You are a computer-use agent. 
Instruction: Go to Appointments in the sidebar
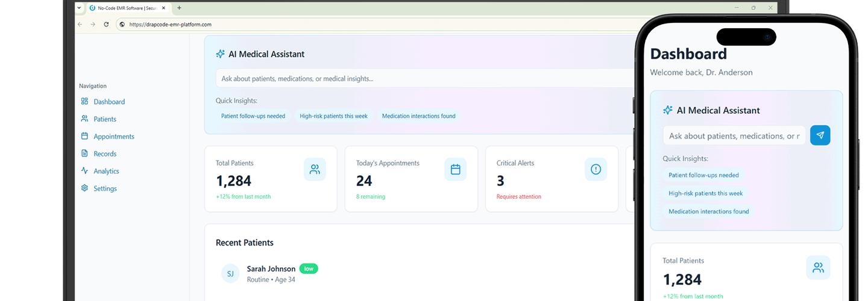click(x=113, y=137)
